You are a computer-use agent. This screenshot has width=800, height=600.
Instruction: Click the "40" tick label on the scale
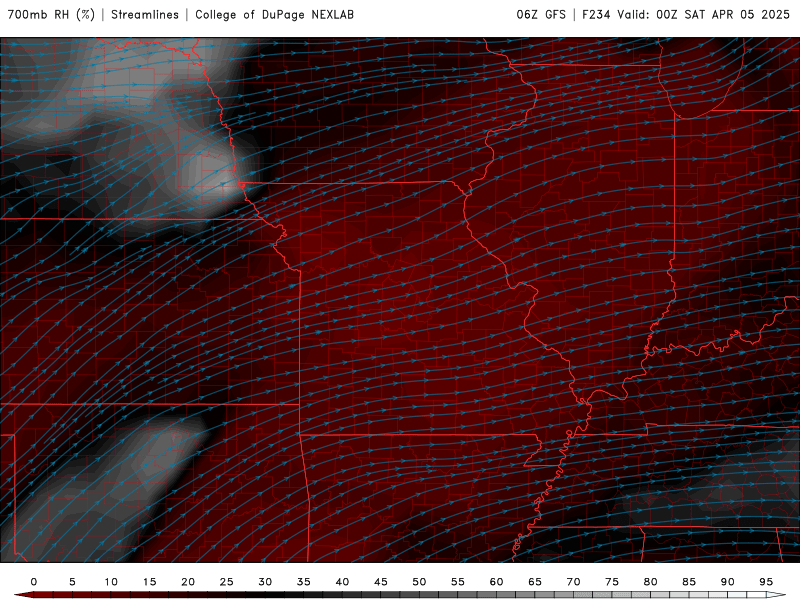tap(342, 582)
